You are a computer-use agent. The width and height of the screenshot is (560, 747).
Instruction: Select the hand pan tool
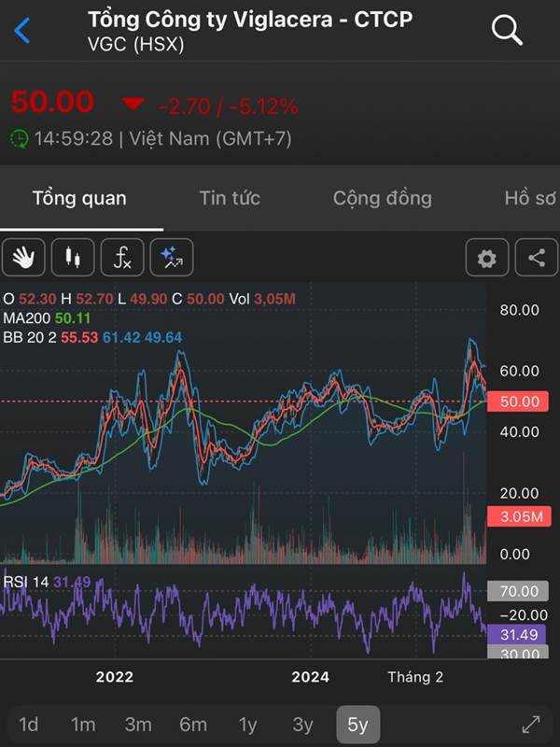(x=23, y=258)
